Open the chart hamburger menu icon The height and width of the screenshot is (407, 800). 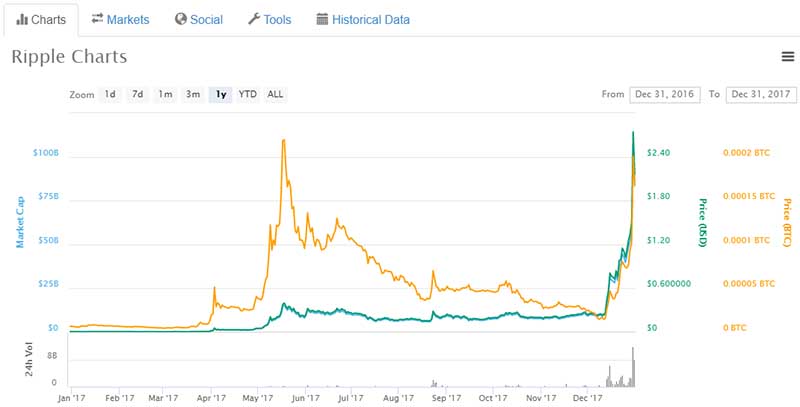[787, 57]
